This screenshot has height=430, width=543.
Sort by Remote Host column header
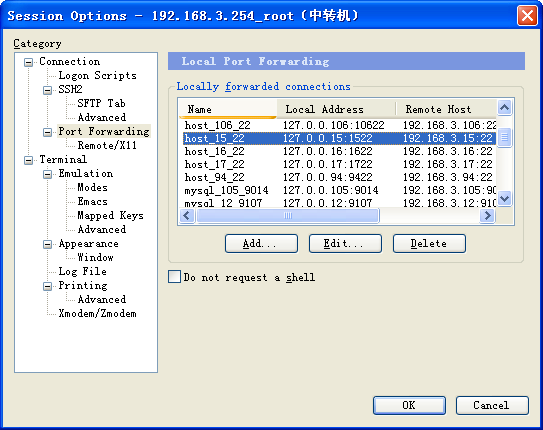446,109
